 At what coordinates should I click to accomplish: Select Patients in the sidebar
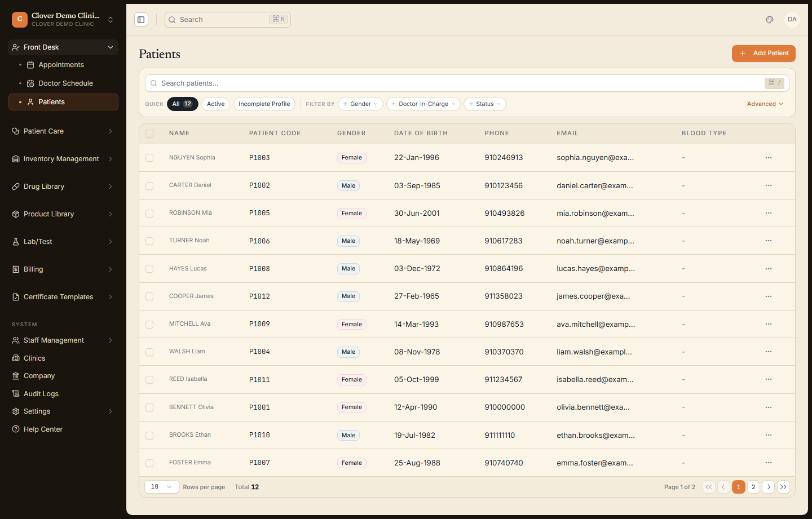[x=63, y=102]
